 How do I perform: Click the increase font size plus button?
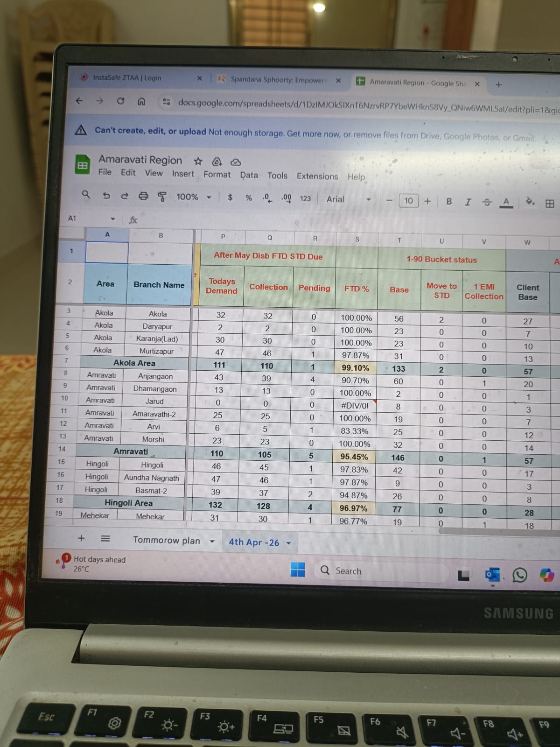tap(427, 201)
